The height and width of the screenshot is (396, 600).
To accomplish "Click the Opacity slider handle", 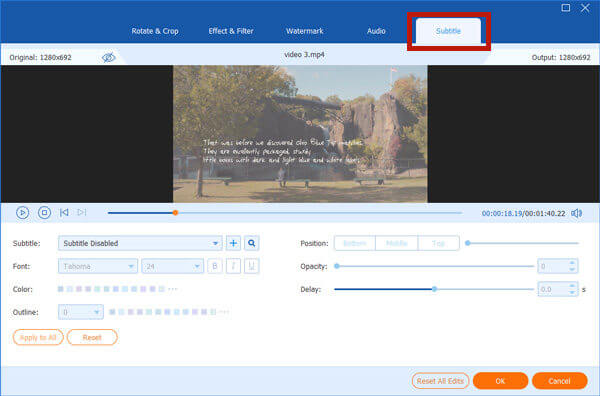I will tap(337, 266).
